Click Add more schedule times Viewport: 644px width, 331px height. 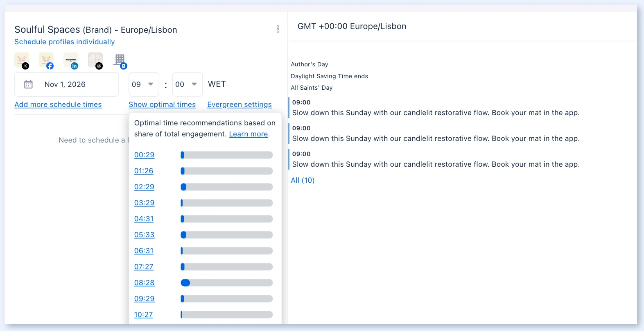(58, 104)
